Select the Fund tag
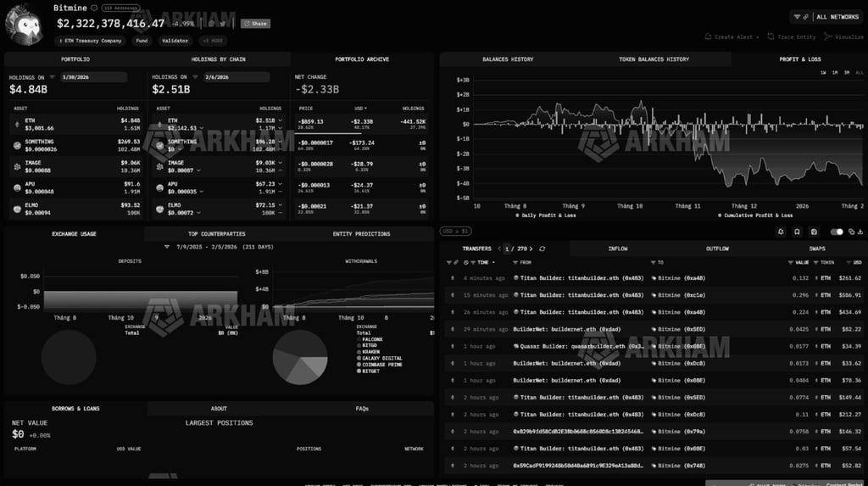 click(142, 41)
